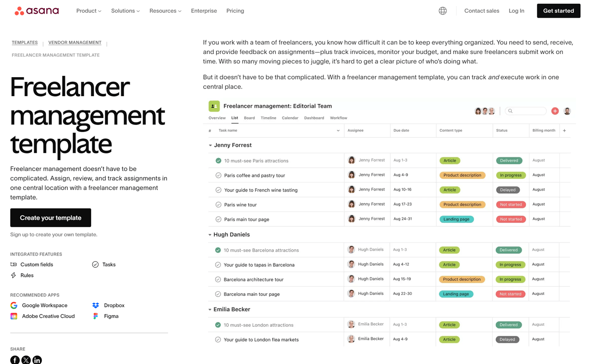The image size is (590, 364).
Task: Click Create your template button
Action: coord(51,218)
